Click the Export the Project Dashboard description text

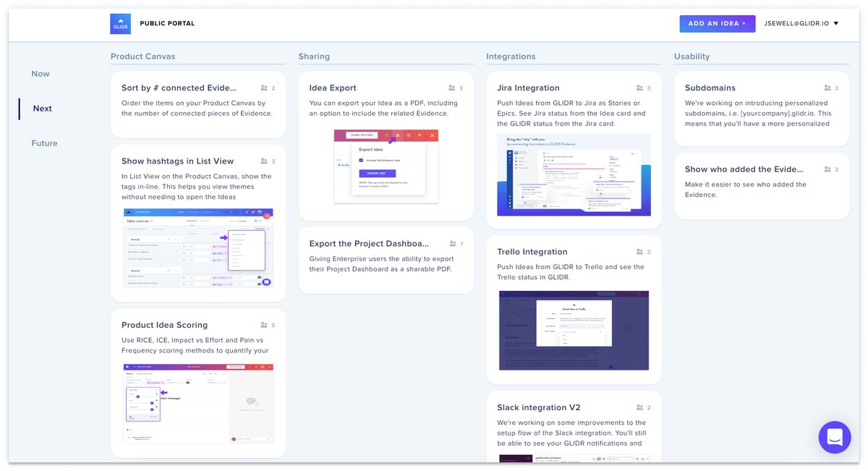[x=381, y=264]
